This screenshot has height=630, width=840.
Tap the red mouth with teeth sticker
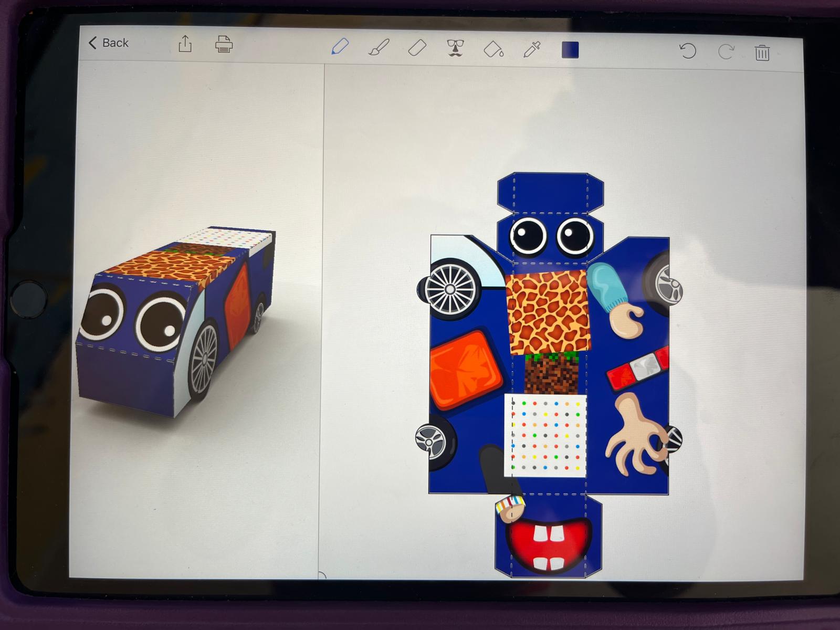click(x=548, y=545)
